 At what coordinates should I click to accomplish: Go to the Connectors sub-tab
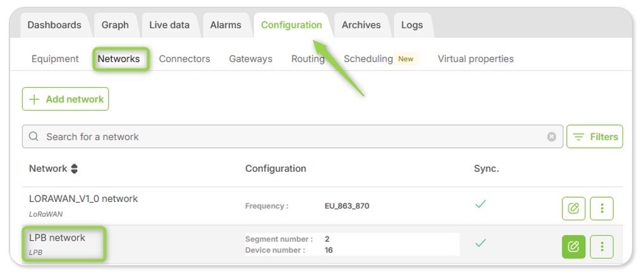tap(185, 59)
